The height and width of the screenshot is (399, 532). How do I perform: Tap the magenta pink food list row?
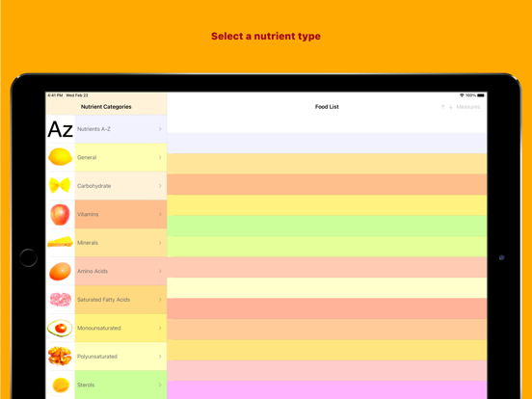(327, 389)
